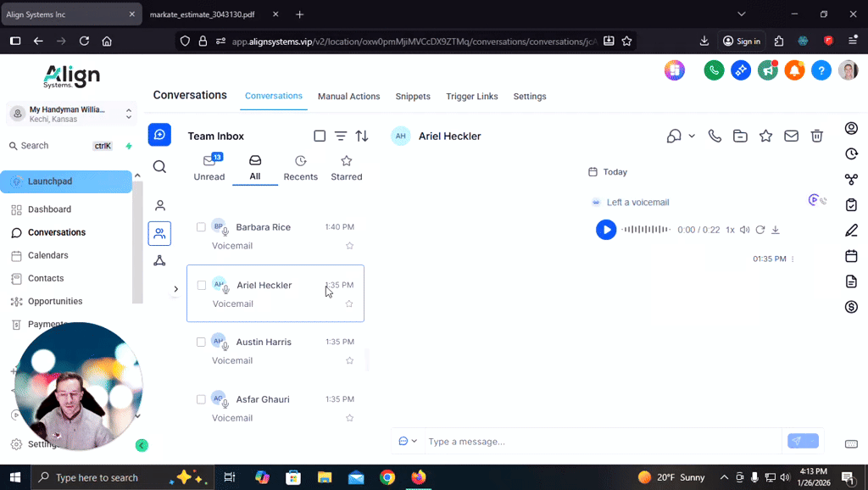
Task: Switch to the Snippets tab
Action: (413, 97)
